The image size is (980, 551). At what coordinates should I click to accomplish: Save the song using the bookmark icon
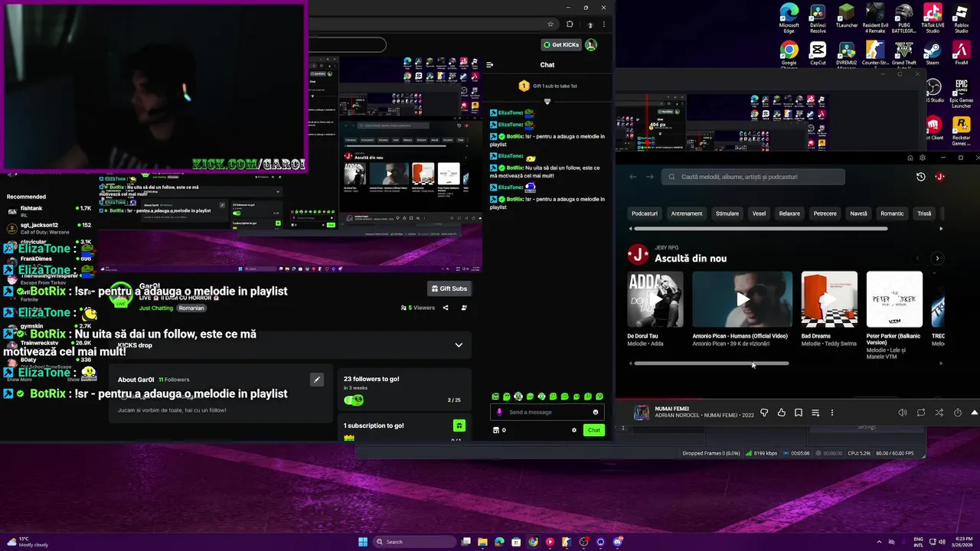click(798, 412)
